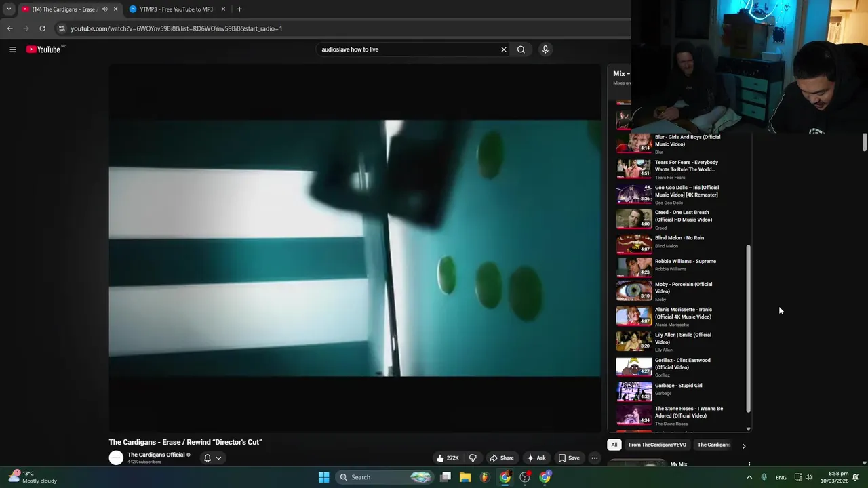Mute the Cardigans tab via speaker icon
The width and height of the screenshot is (868, 488).
click(104, 9)
